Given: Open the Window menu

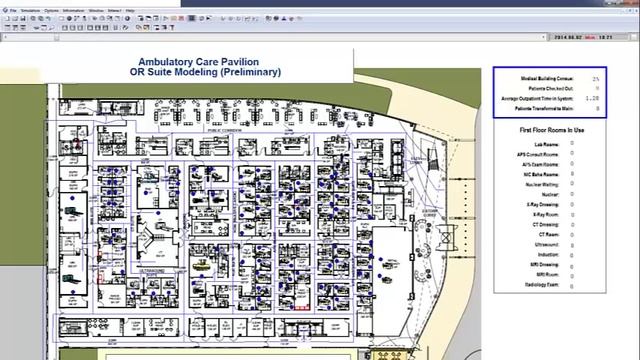Looking at the screenshot, I should [96, 11].
